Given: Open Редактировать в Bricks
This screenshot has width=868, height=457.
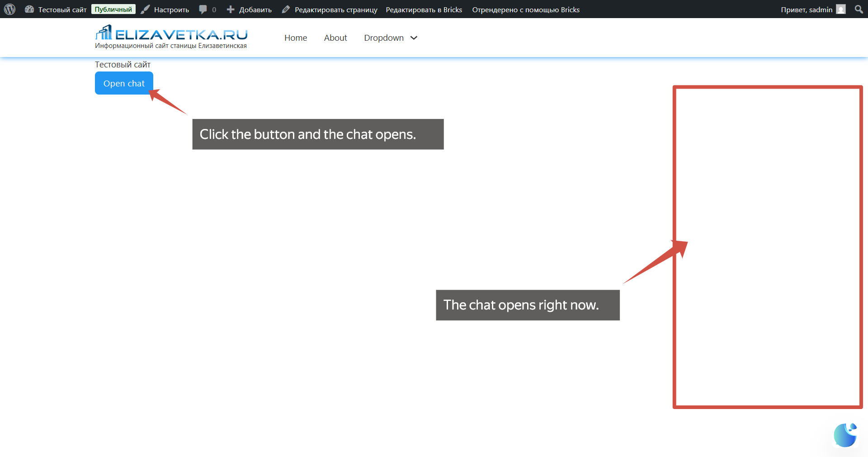Looking at the screenshot, I should pyautogui.click(x=424, y=9).
